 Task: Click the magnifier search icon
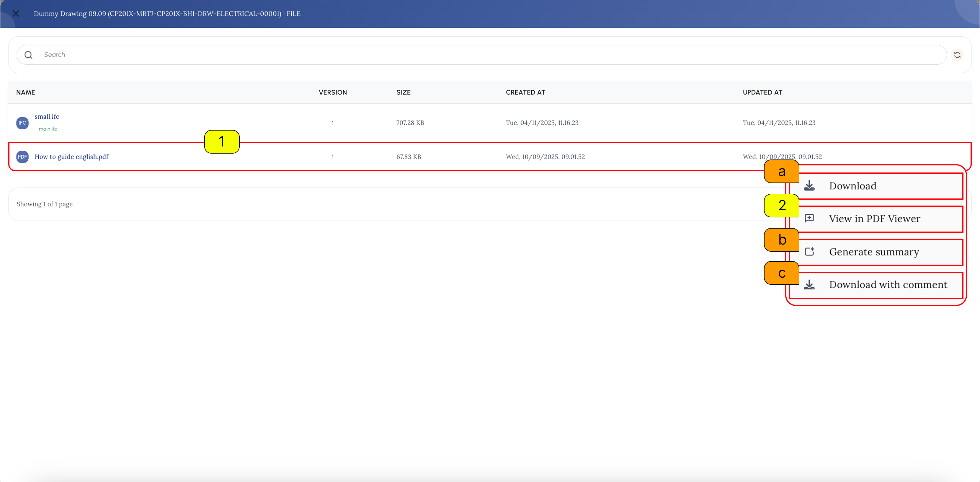[29, 55]
